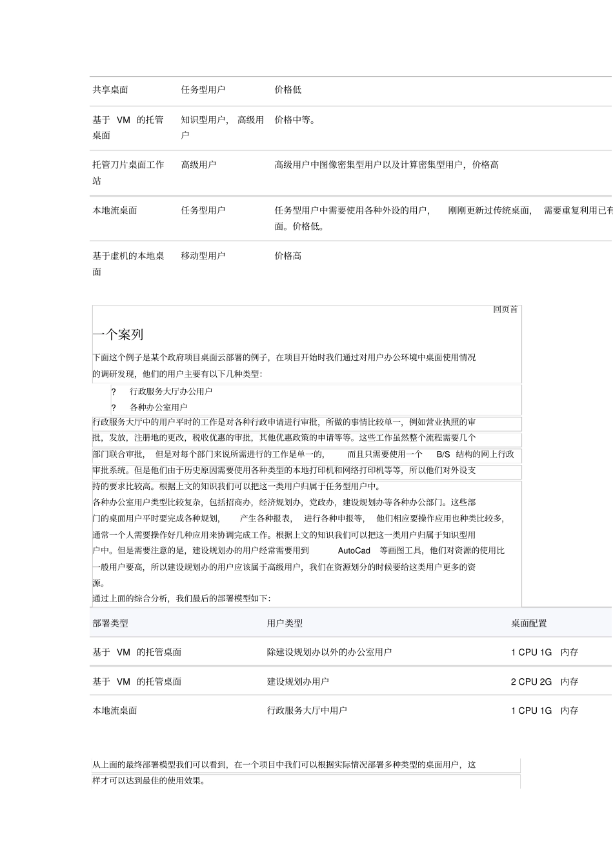The width and height of the screenshot is (613, 868).
Task: Click the 高级用户 cell in blade row
Action: point(199,165)
